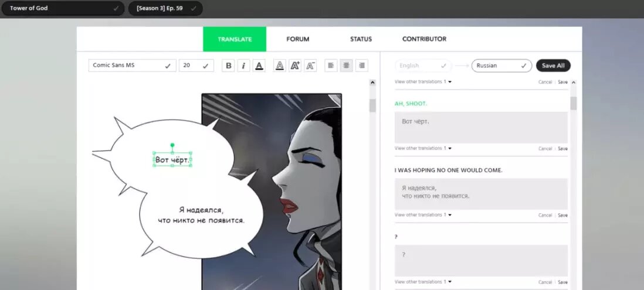Click inside the "Вот чёрт." translation field
This screenshot has width=644, height=290.
(481, 128)
